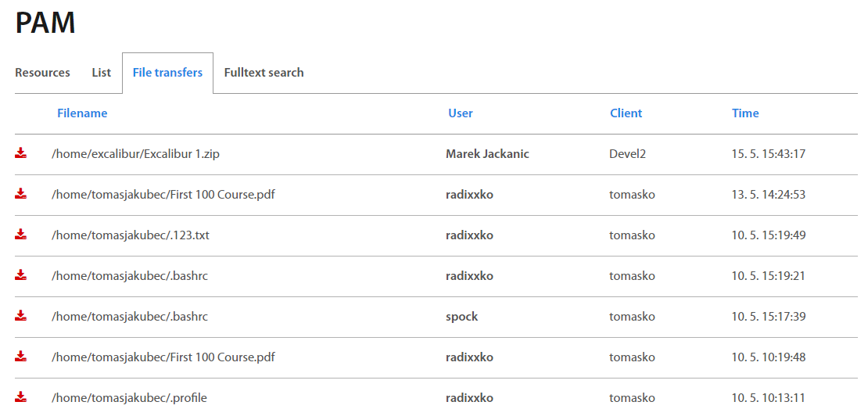Image resolution: width=868 pixels, height=409 pixels.
Task: Click the spock user name
Action: click(461, 317)
